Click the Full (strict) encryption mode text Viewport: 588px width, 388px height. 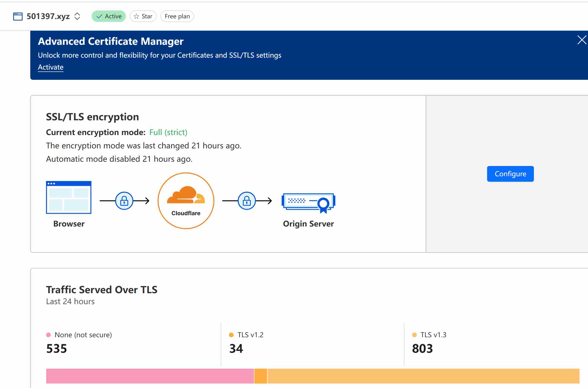tap(168, 132)
